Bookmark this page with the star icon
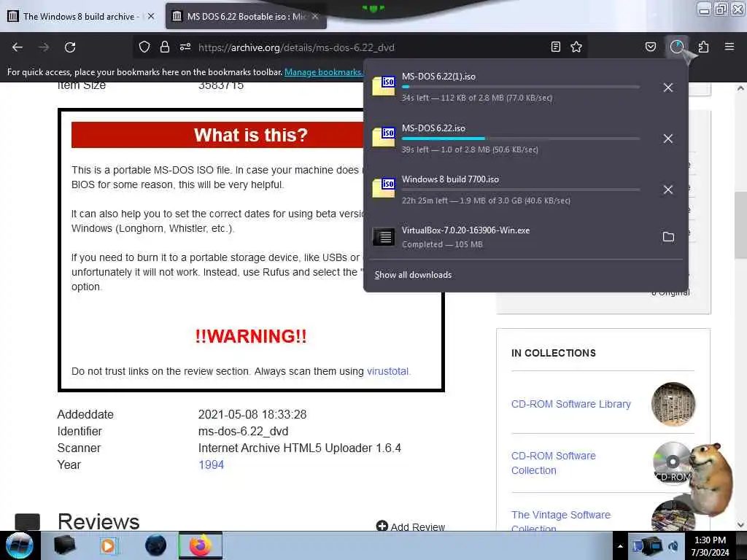 click(576, 47)
